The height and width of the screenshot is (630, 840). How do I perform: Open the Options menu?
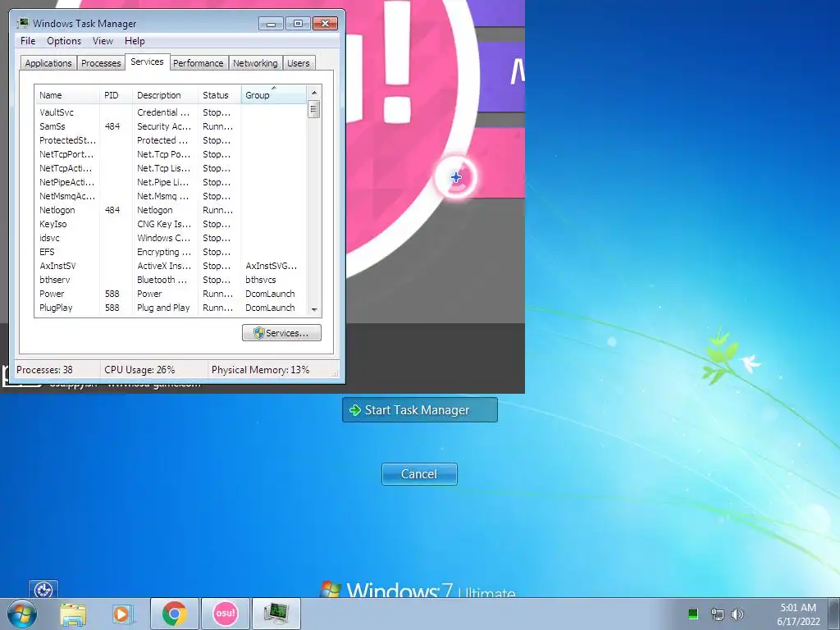pos(64,41)
